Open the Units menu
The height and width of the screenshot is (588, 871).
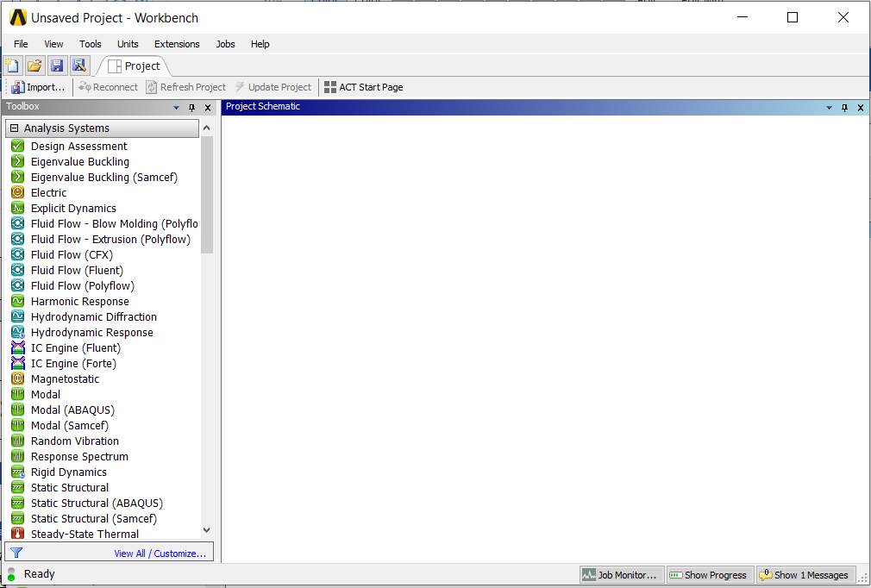click(x=128, y=44)
